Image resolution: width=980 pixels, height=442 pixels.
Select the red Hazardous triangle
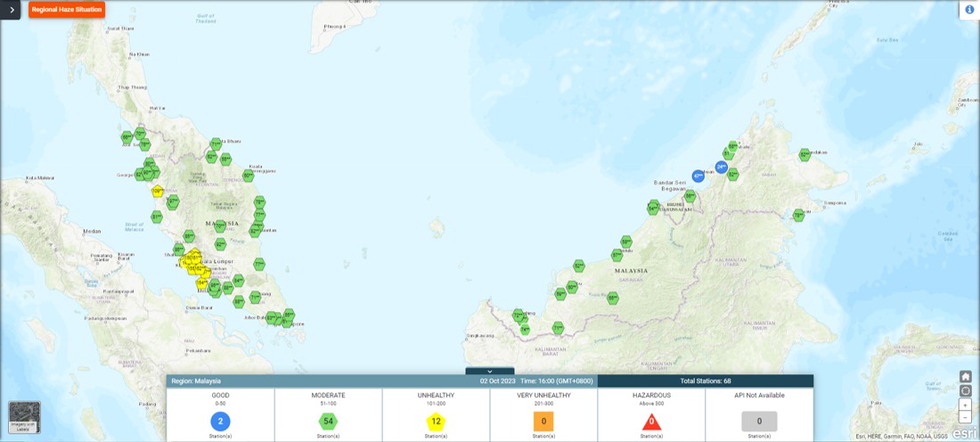pos(651,421)
